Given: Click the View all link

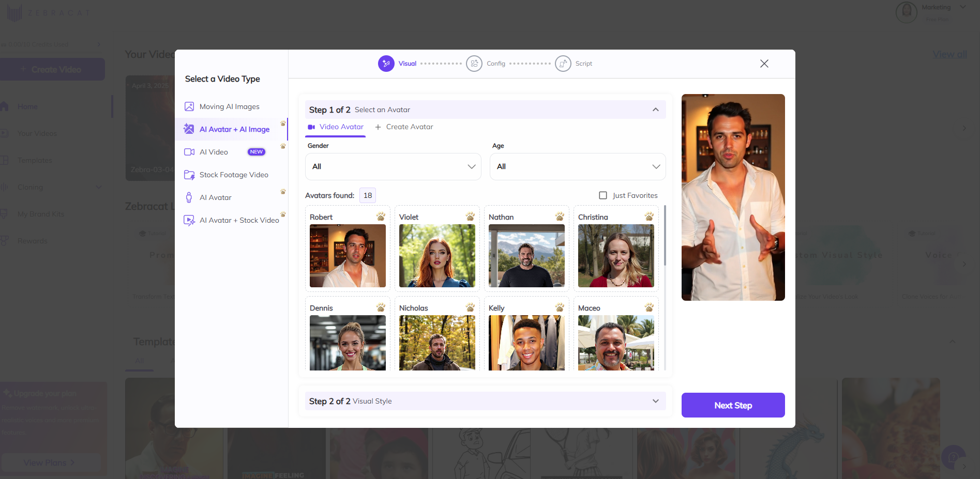Looking at the screenshot, I should pos(949,54).
